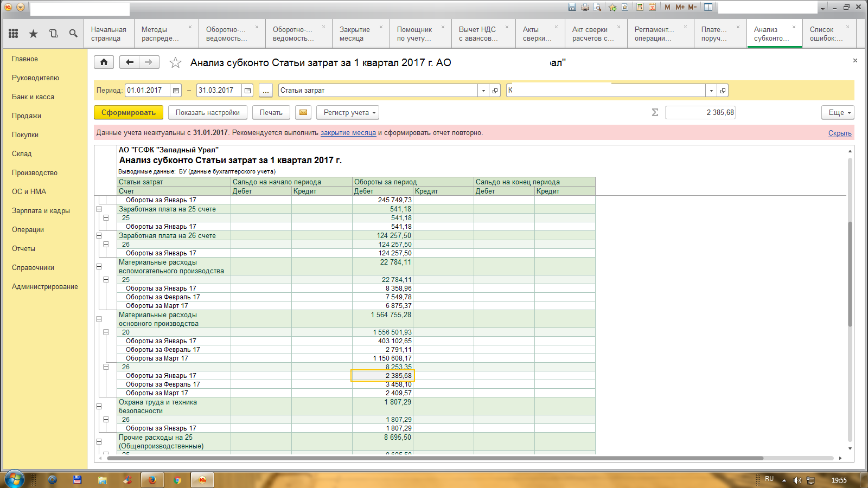Go back using the left arrow button
The width and height of the screenshot is (868, 488).
point(129,62)
